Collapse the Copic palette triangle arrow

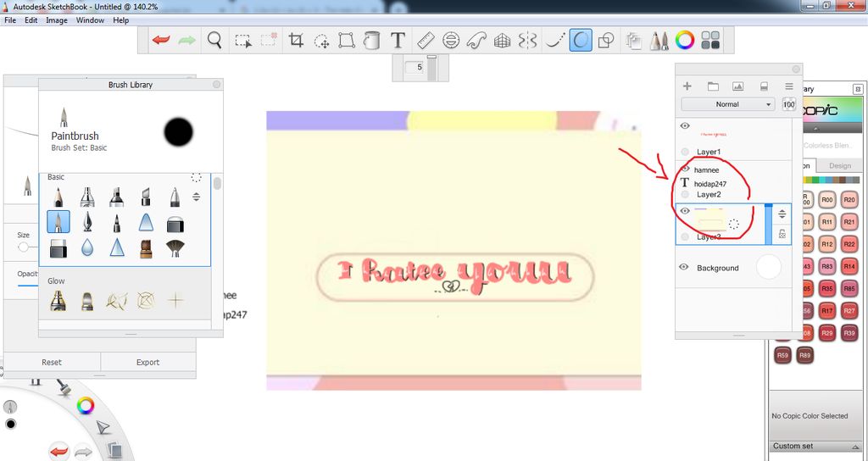816,129
